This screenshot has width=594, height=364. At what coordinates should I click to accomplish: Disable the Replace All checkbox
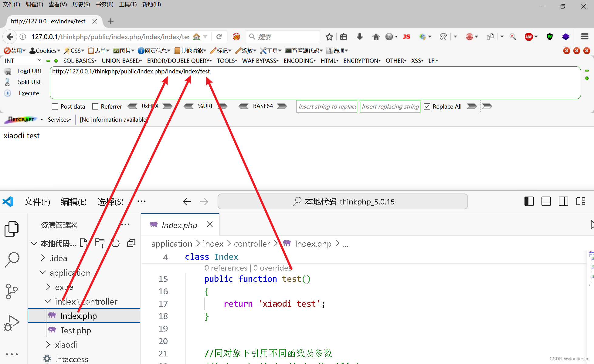427,106
